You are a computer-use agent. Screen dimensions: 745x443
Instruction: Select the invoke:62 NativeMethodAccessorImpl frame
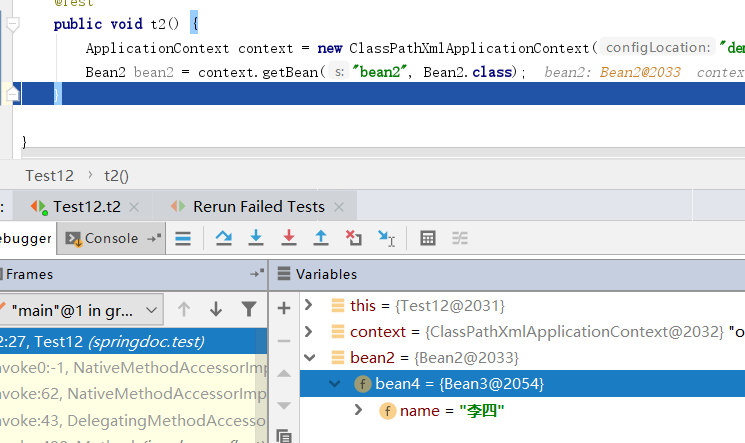[x=134, y=394]
